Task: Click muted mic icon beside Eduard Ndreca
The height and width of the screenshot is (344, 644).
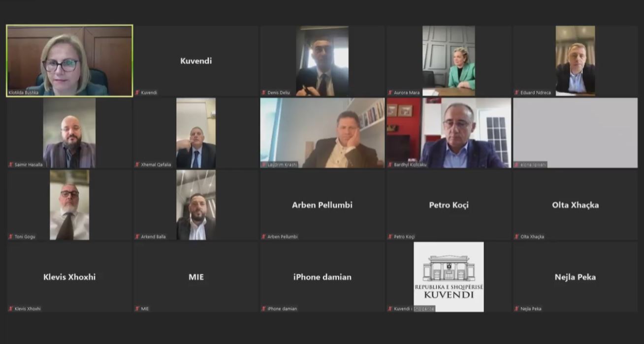Action: (516, 93)
